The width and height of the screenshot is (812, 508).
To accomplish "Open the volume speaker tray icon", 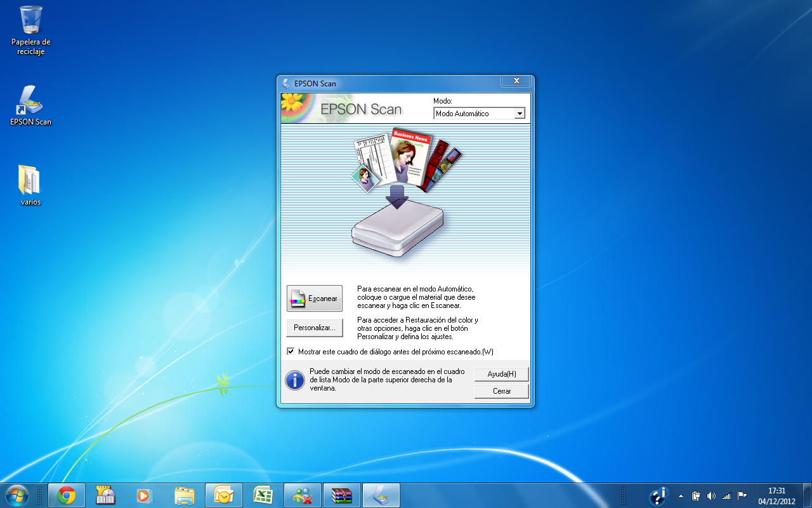I will coord(711,496).
